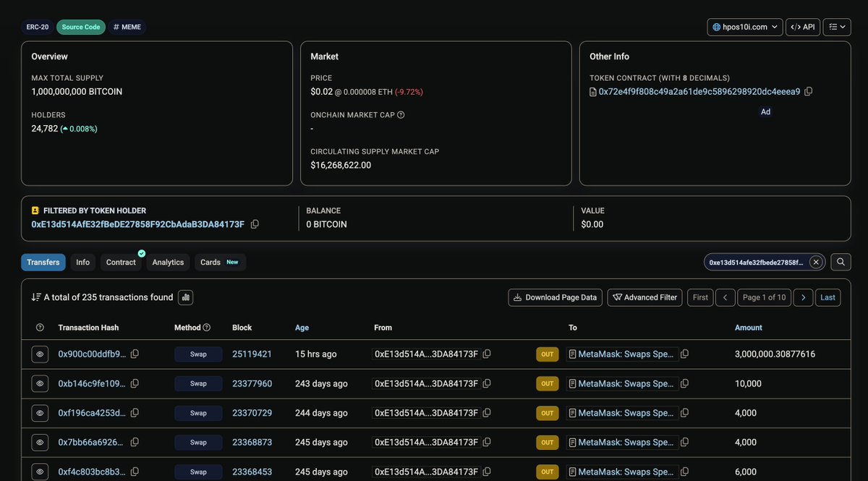Screen dimensions: 868x481
Task: Open the Contract tab
Action: [121, 262]
